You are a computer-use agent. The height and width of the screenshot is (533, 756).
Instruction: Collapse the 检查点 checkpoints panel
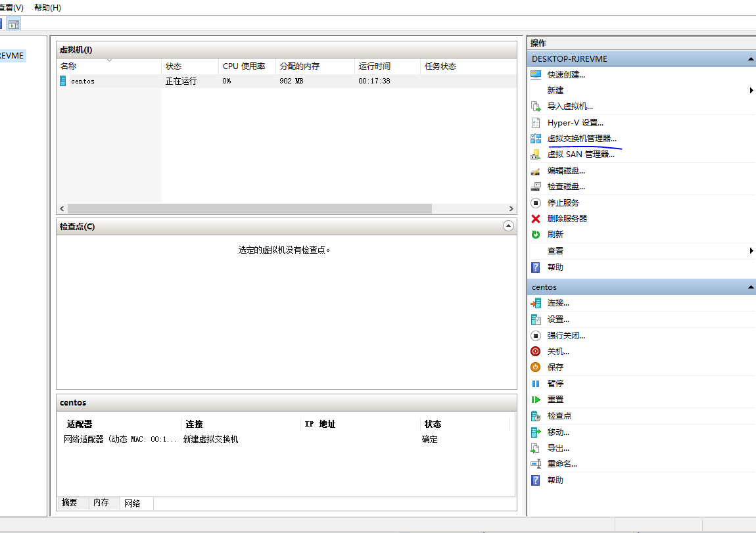coord(508,226)
